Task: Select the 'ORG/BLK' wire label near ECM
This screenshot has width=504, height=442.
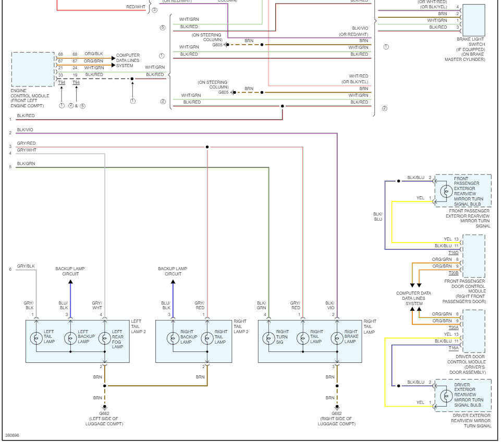Action: 94,54
